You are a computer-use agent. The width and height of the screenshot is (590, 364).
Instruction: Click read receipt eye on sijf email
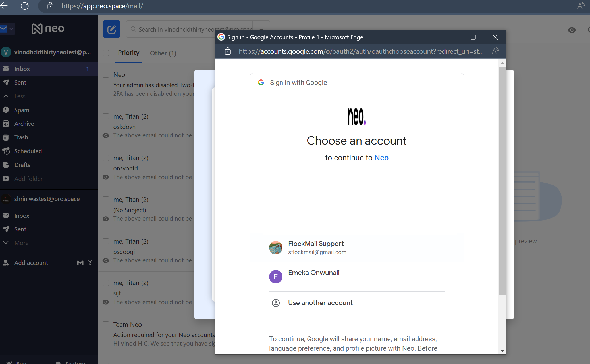[x=106, y=302]
